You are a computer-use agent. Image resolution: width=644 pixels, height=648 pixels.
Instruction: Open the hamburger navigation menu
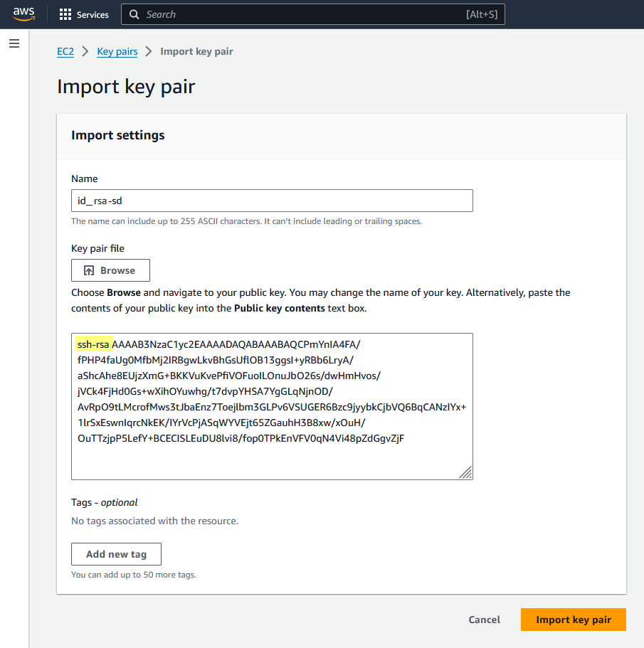[x=14, y=43]
